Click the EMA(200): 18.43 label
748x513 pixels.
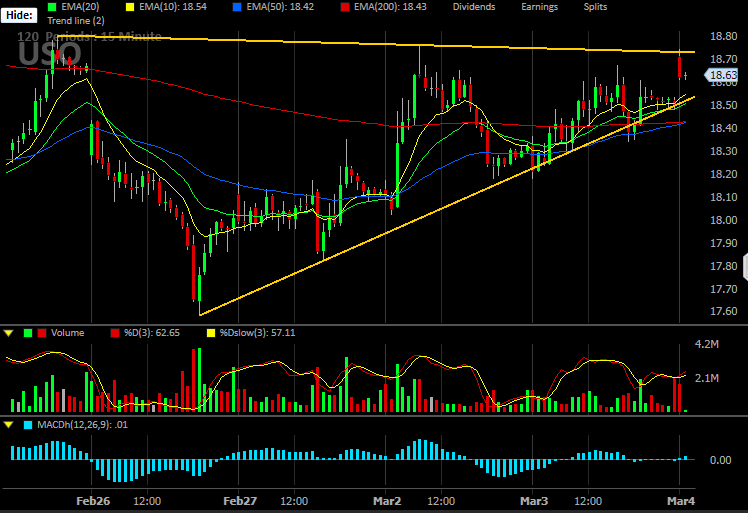point(390,7)
